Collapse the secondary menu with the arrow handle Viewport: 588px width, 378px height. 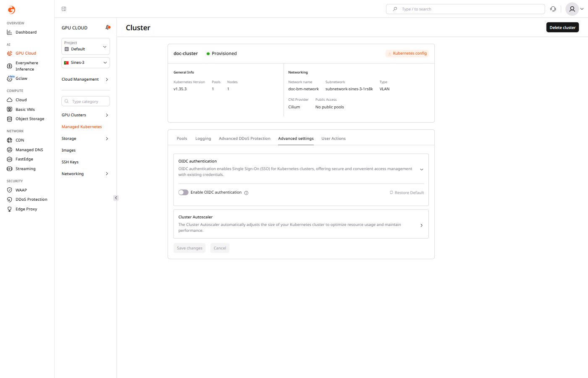[116, 198]
